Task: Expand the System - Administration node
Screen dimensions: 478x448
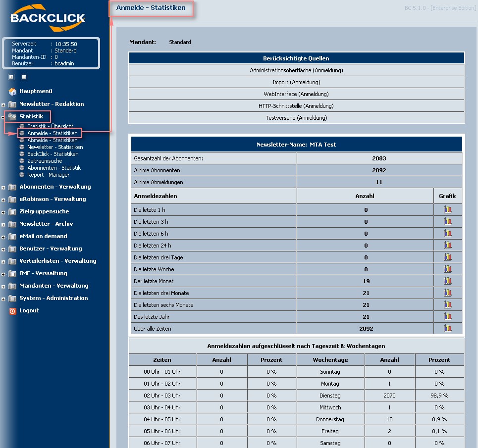Action: click(3, 299)
